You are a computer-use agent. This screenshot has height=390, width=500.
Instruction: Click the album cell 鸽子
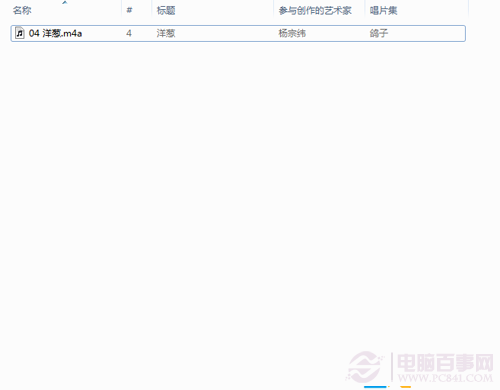[379, 33]
